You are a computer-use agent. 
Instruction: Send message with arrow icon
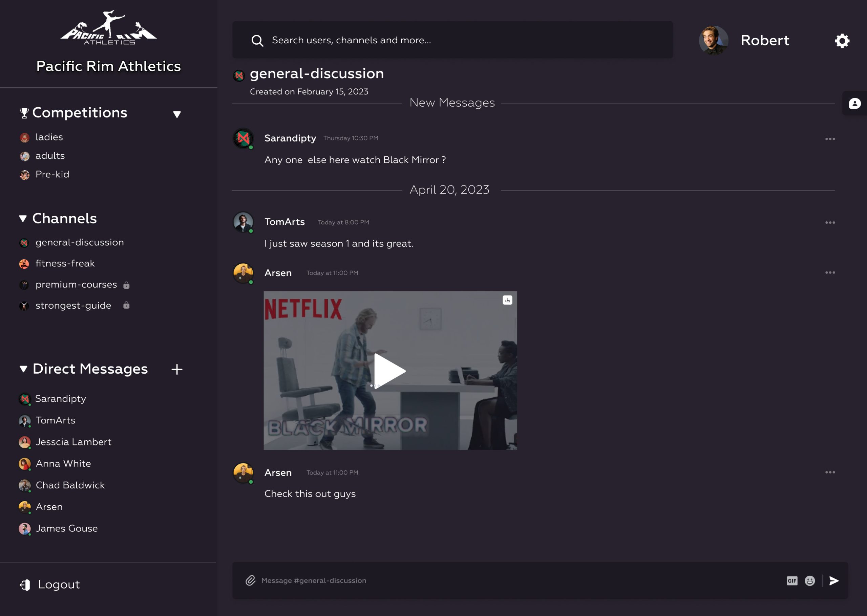[x=833, y=581]
